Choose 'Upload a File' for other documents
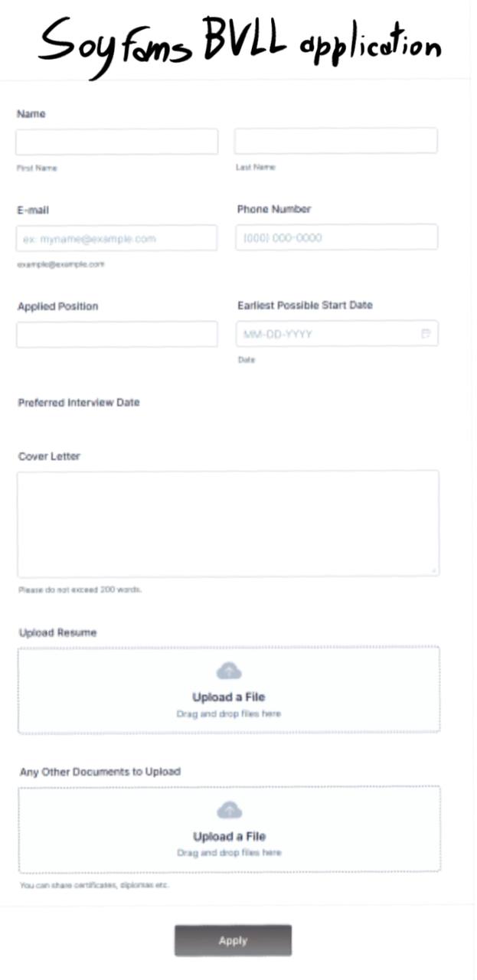Screen dimensions: 477x980 229,836
